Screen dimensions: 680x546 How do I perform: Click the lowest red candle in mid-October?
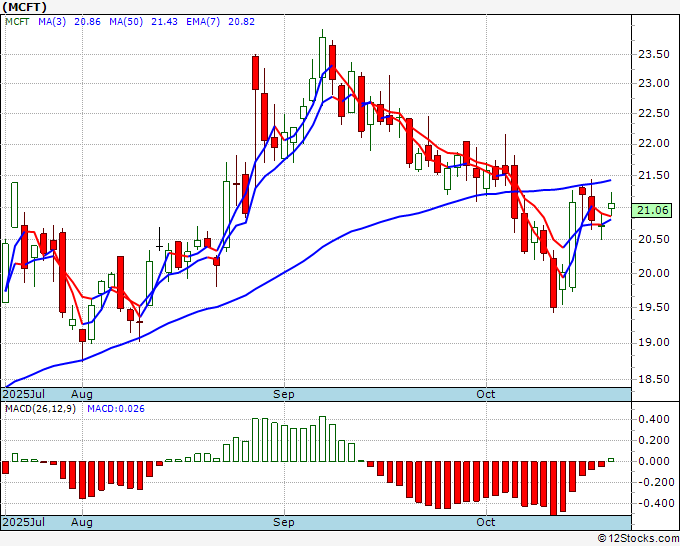553,283
